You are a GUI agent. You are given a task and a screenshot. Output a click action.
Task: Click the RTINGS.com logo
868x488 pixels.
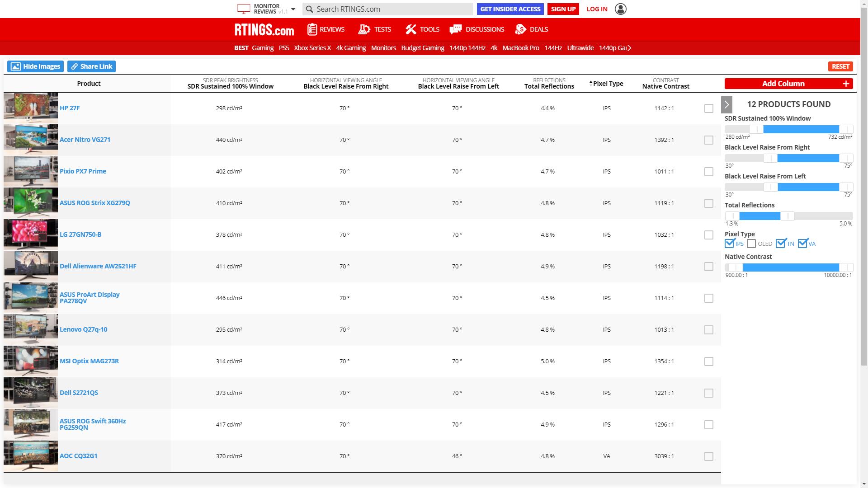(x=264, y=30)
